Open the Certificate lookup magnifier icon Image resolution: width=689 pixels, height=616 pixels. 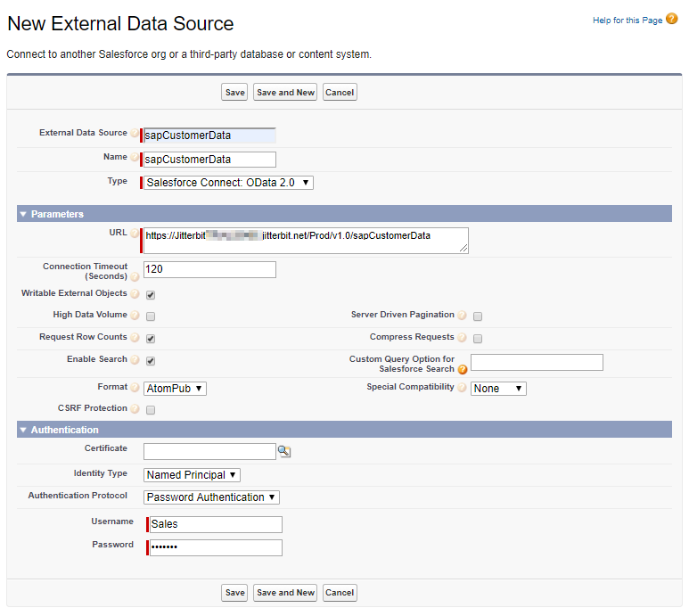click(x=284, y=452)
